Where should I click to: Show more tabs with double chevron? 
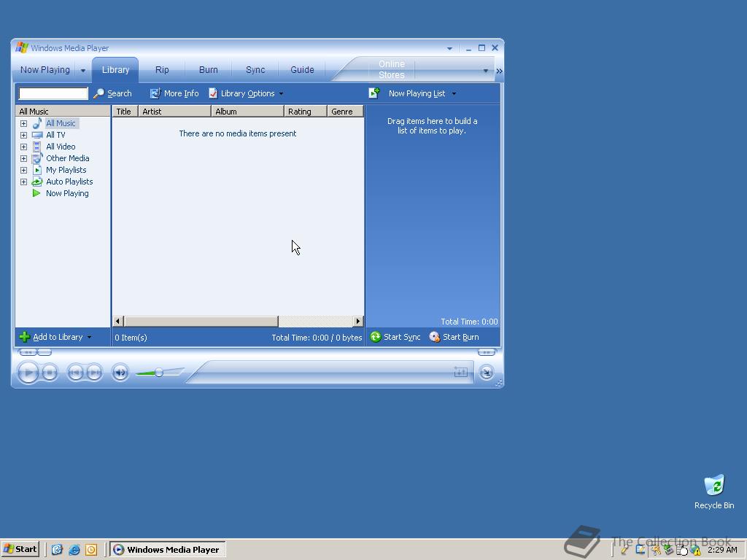coord(499,71)
